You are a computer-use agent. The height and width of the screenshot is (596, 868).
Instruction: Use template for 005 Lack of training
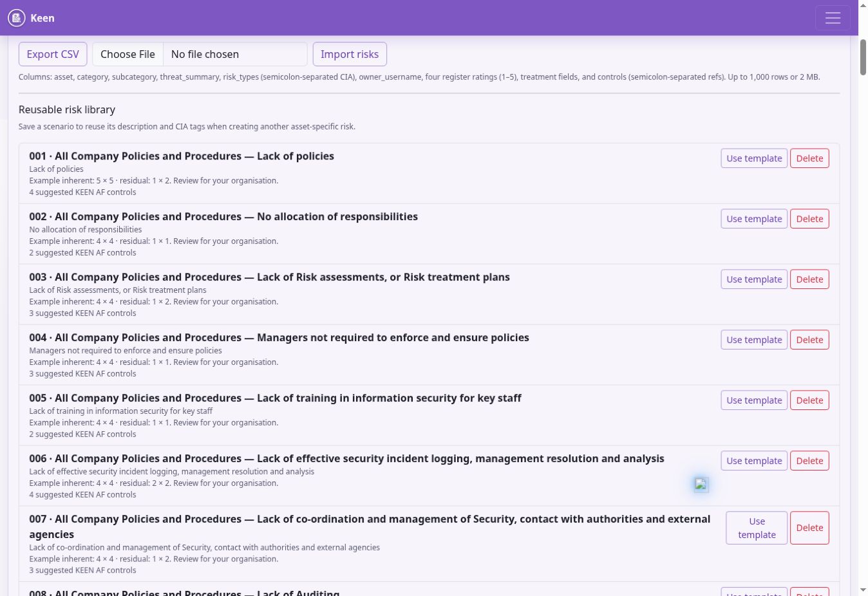point(754,400)
